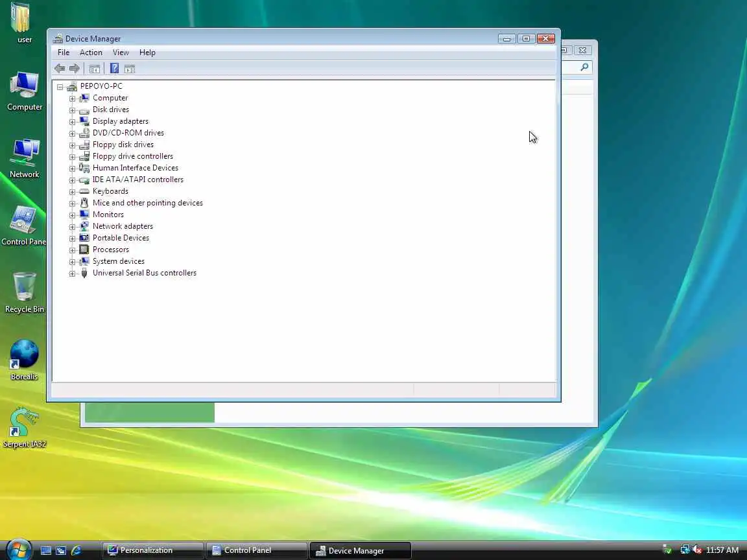Click the search magnifier in the background window
The height and width of the screenshot is (560, 747).
click(584, 67)
